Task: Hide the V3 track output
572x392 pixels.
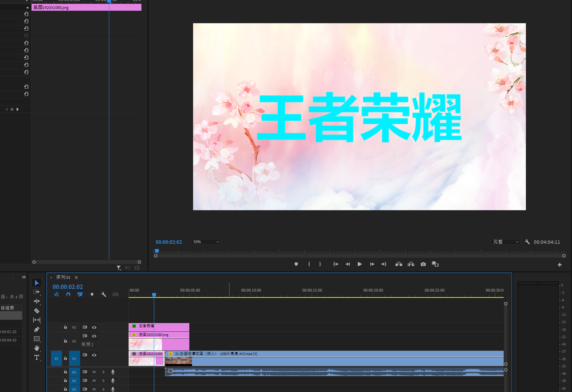Action: click(x=94, y=327)
